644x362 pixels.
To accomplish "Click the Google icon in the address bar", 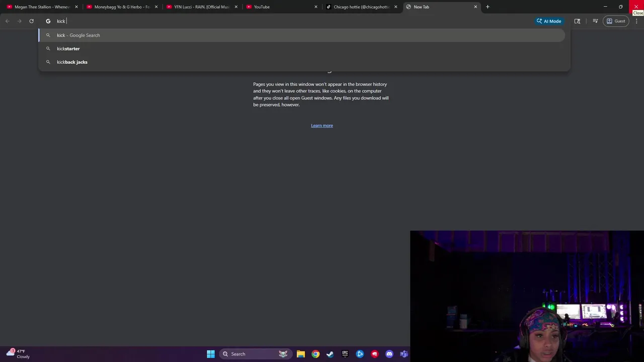I will point(48,21).
